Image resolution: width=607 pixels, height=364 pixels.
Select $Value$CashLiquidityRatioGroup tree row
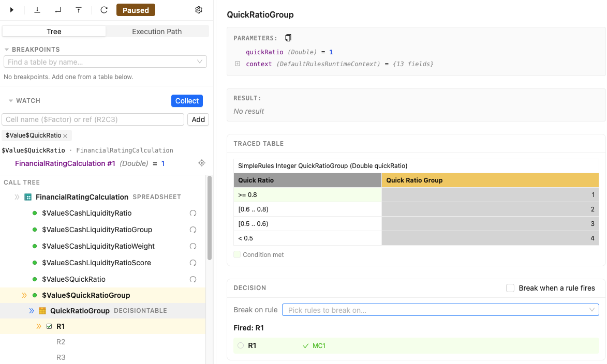click(x=102, y=230)
